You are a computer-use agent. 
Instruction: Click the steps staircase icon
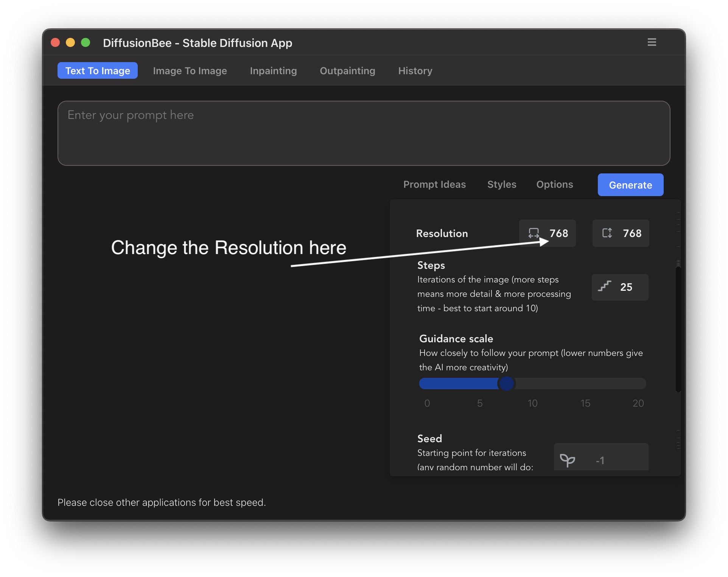coord(605,286)
